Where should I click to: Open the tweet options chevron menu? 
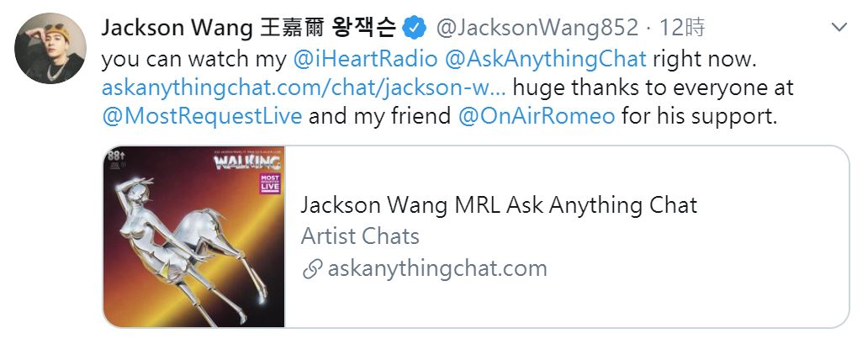[839, 28]
